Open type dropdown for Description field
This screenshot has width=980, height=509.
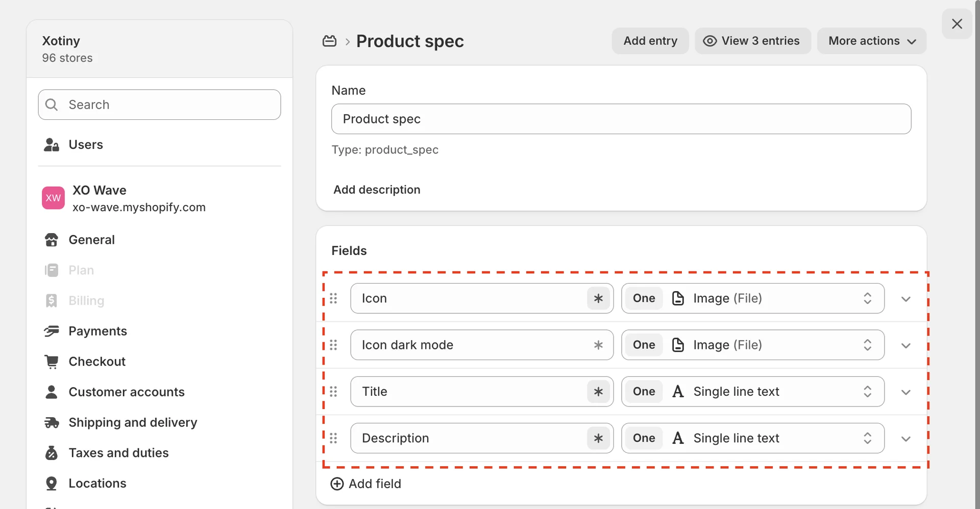tap(753, 438)
